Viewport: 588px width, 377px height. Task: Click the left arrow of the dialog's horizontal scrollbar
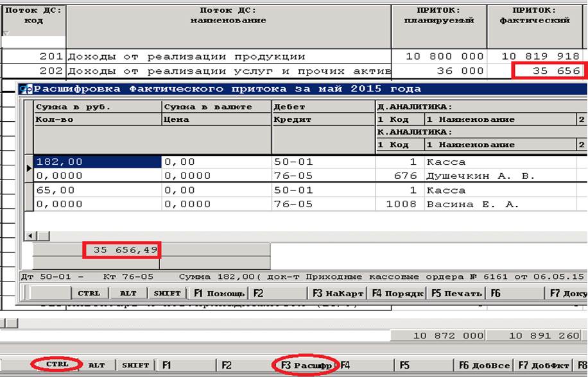coord(30,236)
